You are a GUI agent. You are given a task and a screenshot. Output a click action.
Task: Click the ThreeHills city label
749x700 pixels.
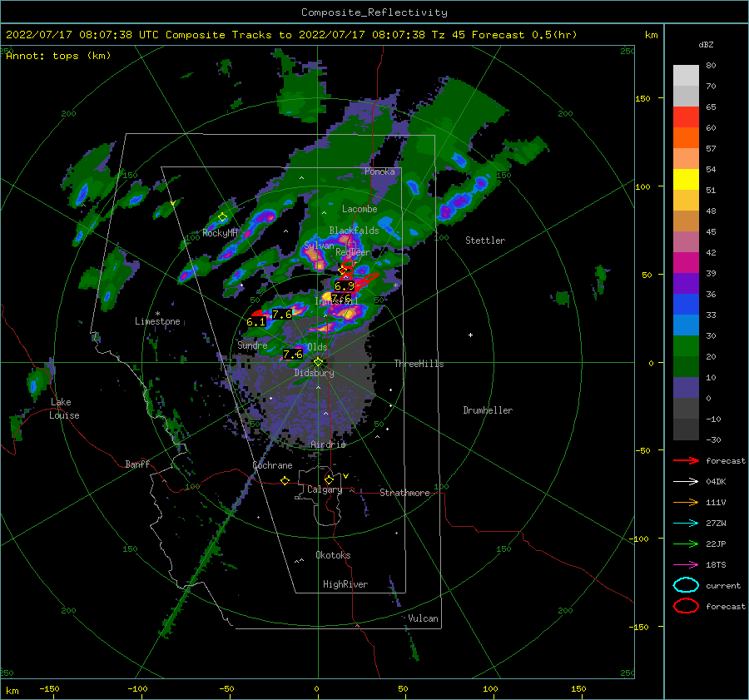(419, 364)
